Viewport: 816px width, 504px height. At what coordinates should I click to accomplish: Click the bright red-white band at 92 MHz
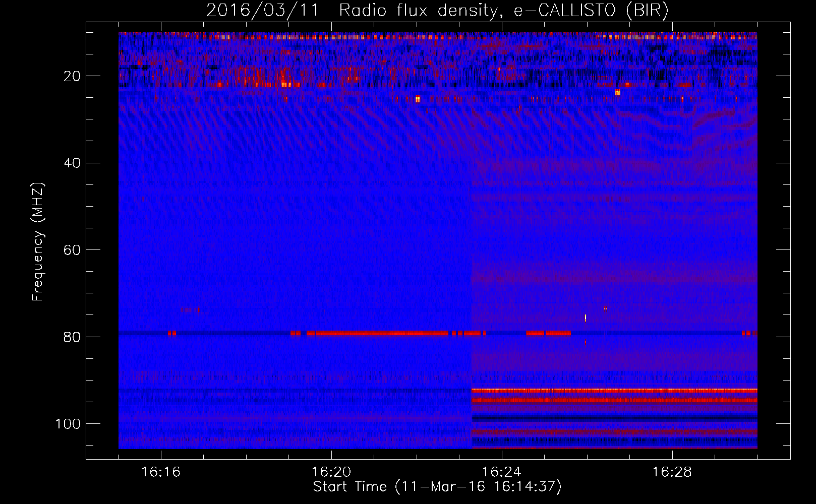pyautogui.click(x=614, y=391)
